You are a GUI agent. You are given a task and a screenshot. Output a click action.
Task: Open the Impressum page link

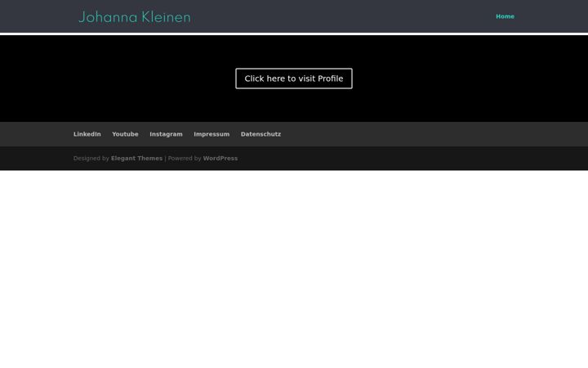(x=212, y=134)
